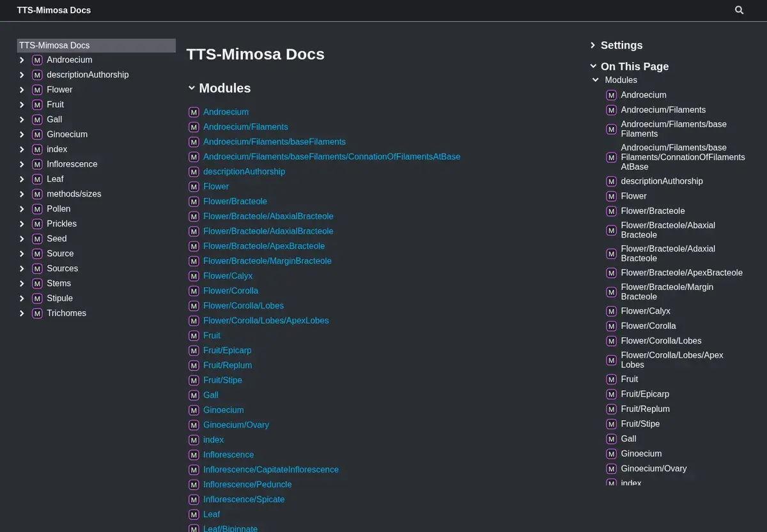Click module icon next to Leaf main link
The width and height of the screenshot is (767, 532).
194,515
